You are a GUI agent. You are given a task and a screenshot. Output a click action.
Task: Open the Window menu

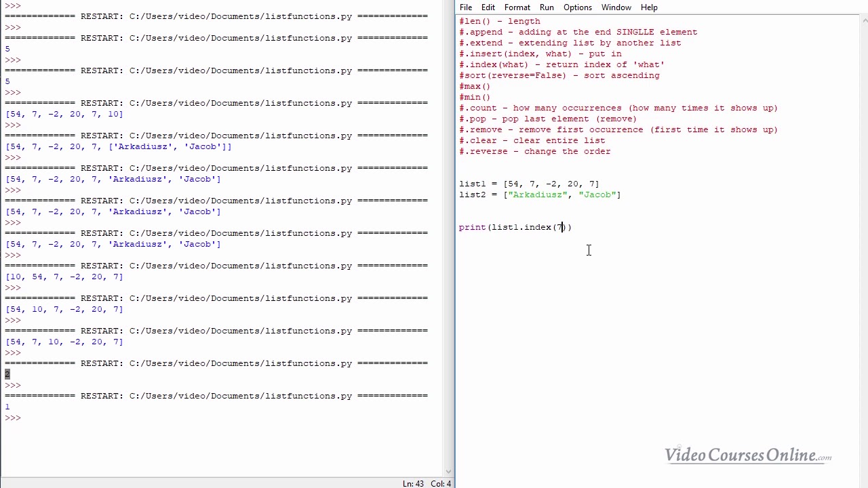click(616, 7)
